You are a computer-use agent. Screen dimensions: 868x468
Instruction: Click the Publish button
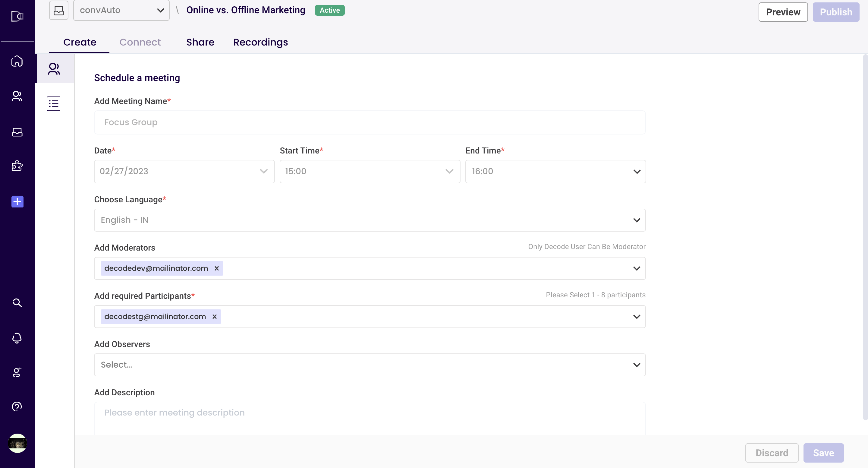tap(836, 12)
